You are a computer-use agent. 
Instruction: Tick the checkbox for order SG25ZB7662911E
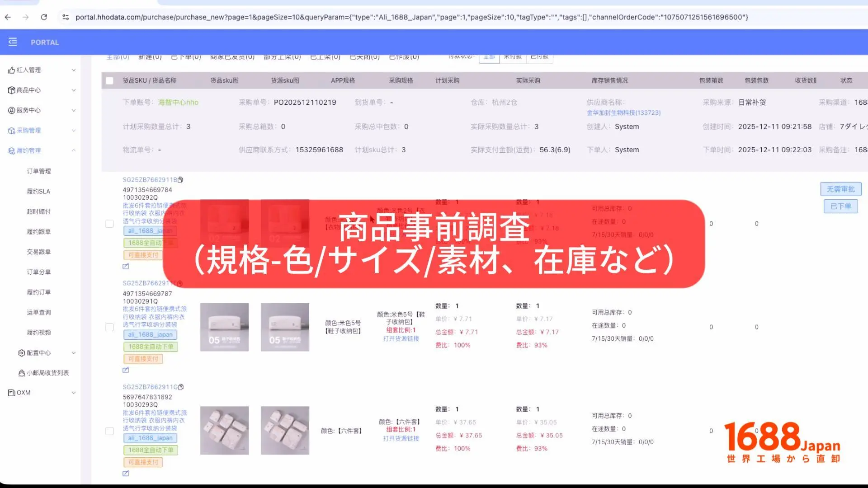pyautogui.click(x=109, y=327)
